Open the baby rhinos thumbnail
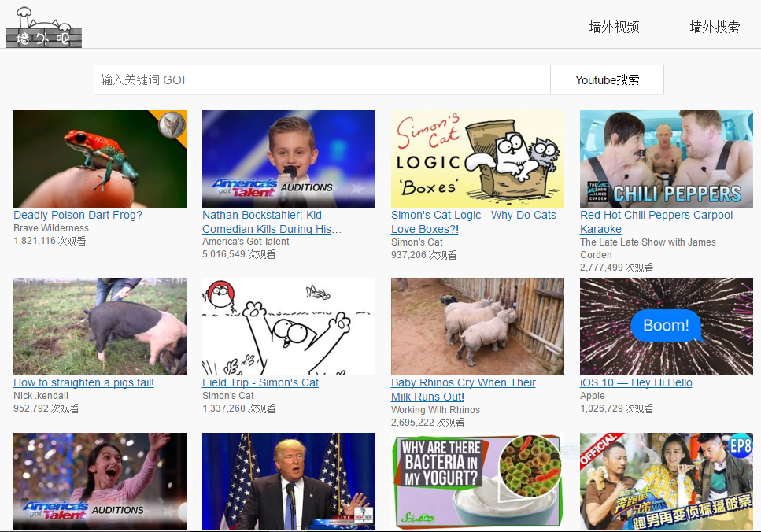 478,327
